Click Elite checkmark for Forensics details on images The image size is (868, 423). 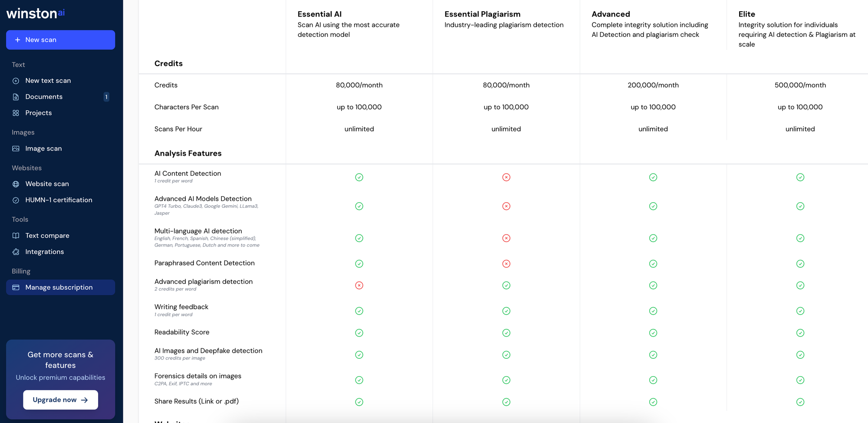(800, 380)
